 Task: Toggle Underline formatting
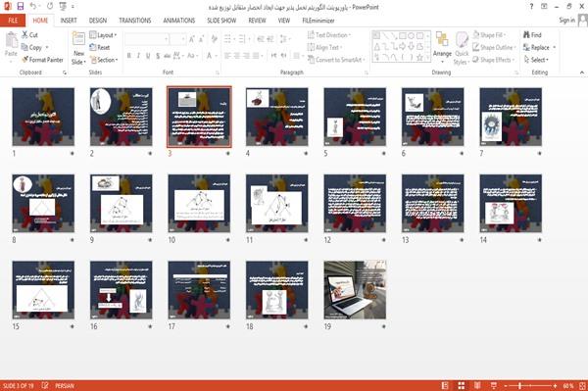148,56
